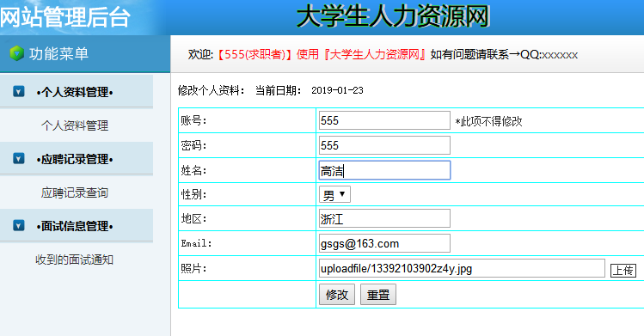
Task: Click the 地区 field containing 浙江
Action: (x=384, y=218)
